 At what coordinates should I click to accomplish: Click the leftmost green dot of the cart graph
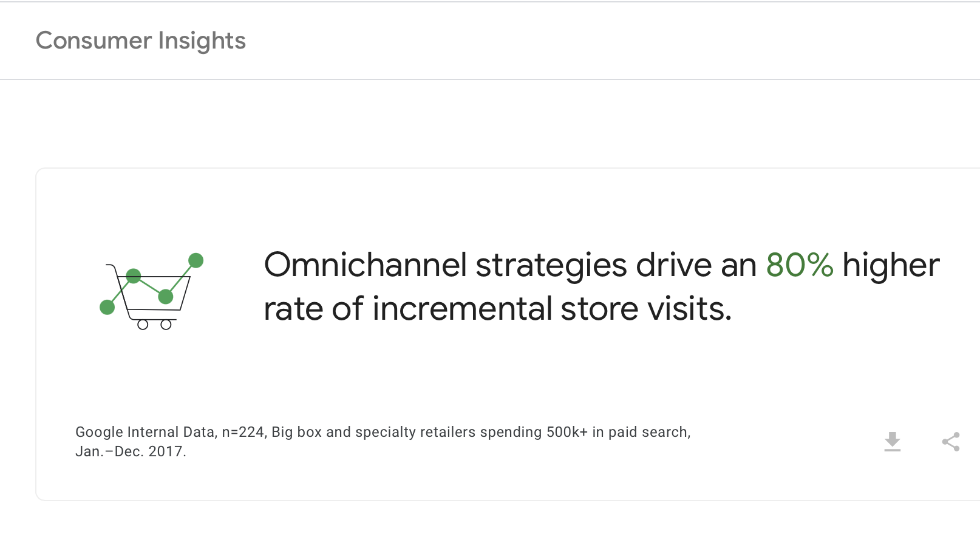pos(107,308)
